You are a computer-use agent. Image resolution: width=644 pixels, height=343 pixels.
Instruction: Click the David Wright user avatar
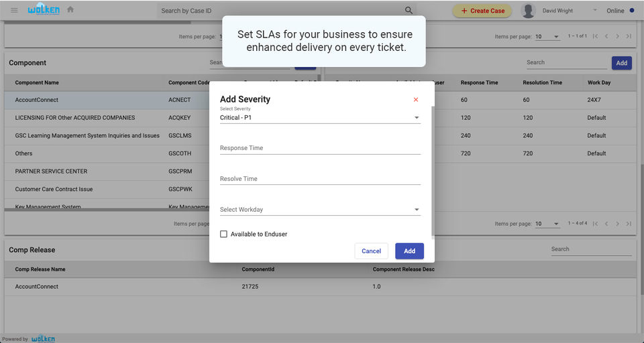(529, 11)
